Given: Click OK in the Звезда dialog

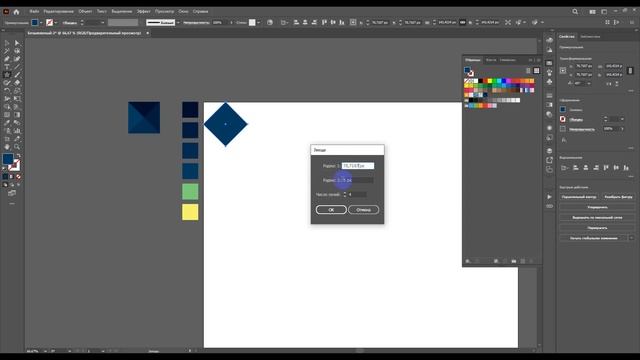Looking at the screenshot, I should [x=331, y=210].
